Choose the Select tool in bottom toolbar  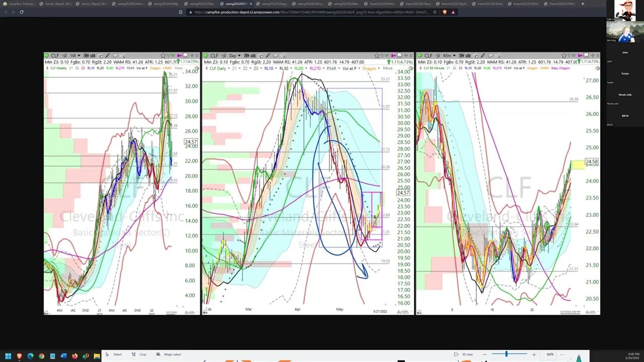(x=114, y=354)
